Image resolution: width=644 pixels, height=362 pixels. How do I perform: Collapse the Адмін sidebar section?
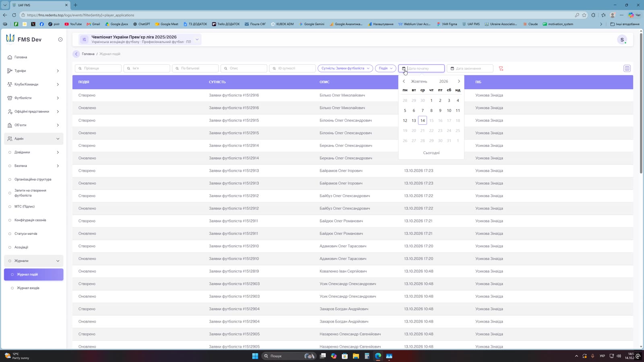(33, 139)
